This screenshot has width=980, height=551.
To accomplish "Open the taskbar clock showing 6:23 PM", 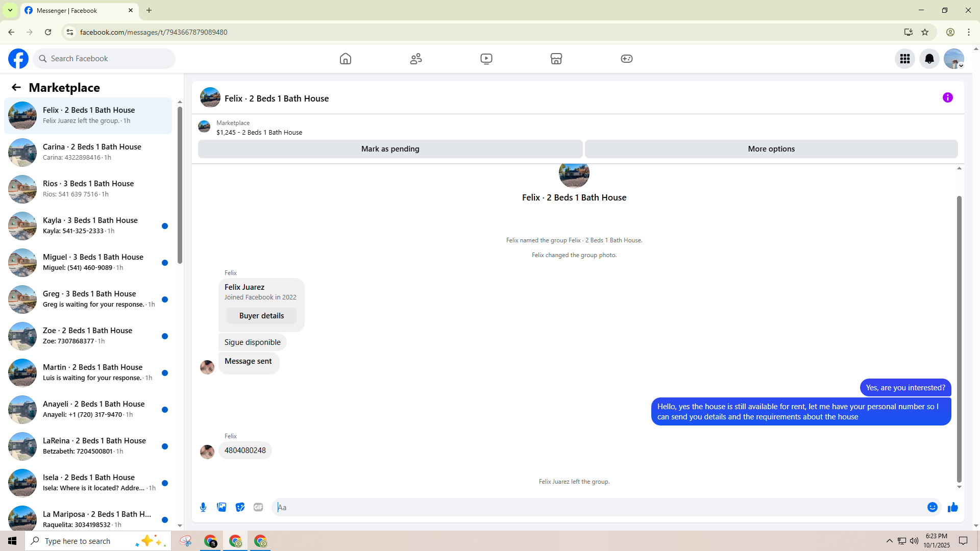I will 937,541.
